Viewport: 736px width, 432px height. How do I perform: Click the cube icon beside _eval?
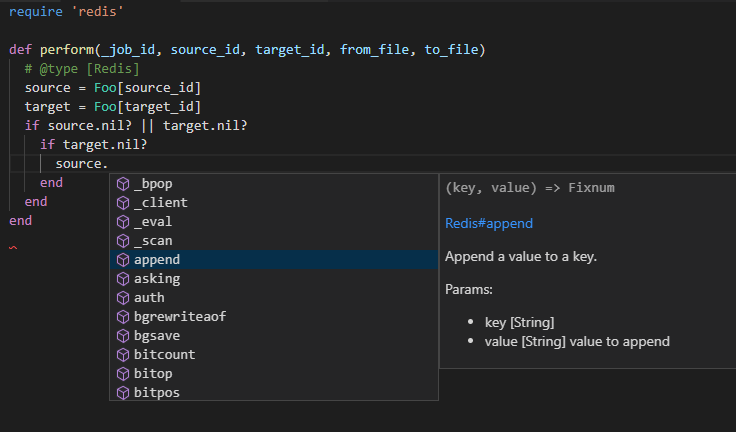[123, 222]
